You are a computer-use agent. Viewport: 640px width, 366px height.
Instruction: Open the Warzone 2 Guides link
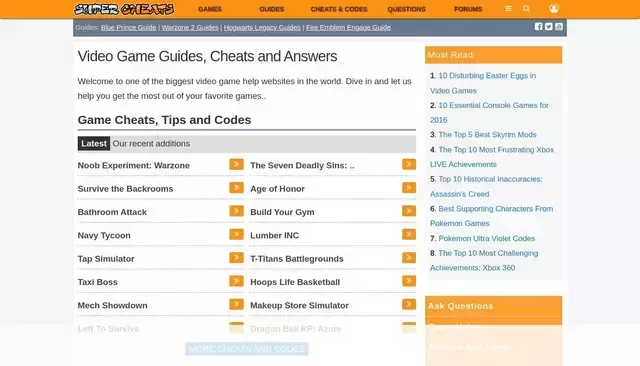pos(190,27)
